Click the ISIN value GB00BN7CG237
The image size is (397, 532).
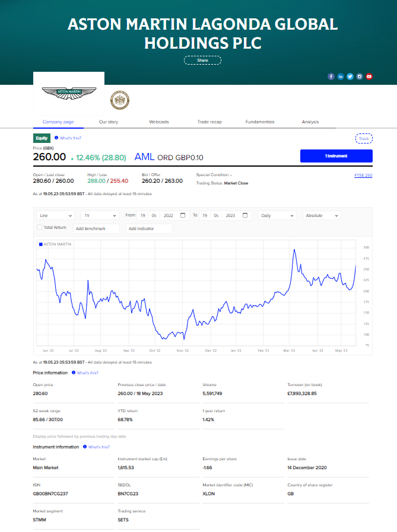tap(50, 493)
